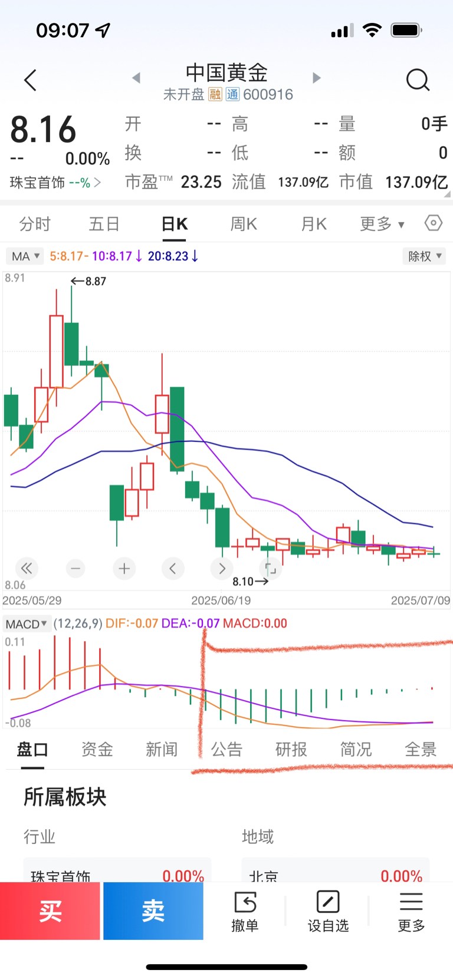Tap the Wi-Fi indicator in status bar
Image resolution: width=453 pixels, height=980 pixels.
(372, 30)
